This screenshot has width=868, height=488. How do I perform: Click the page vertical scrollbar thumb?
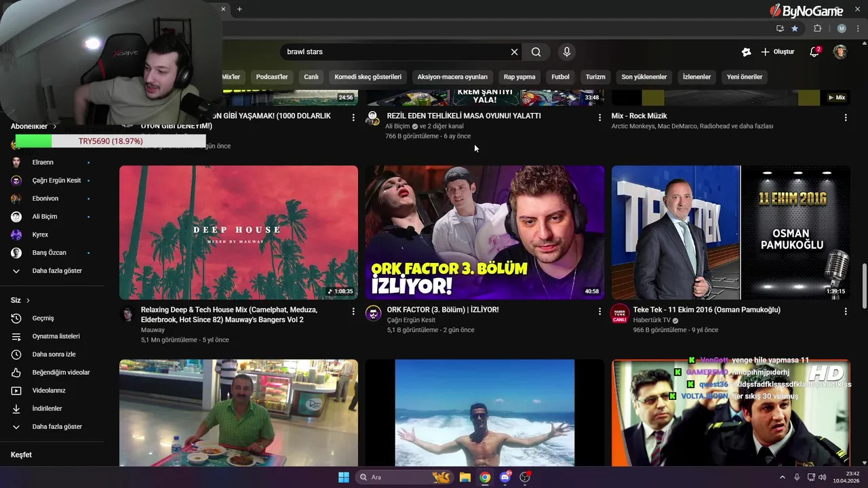(x=864, y=287)
